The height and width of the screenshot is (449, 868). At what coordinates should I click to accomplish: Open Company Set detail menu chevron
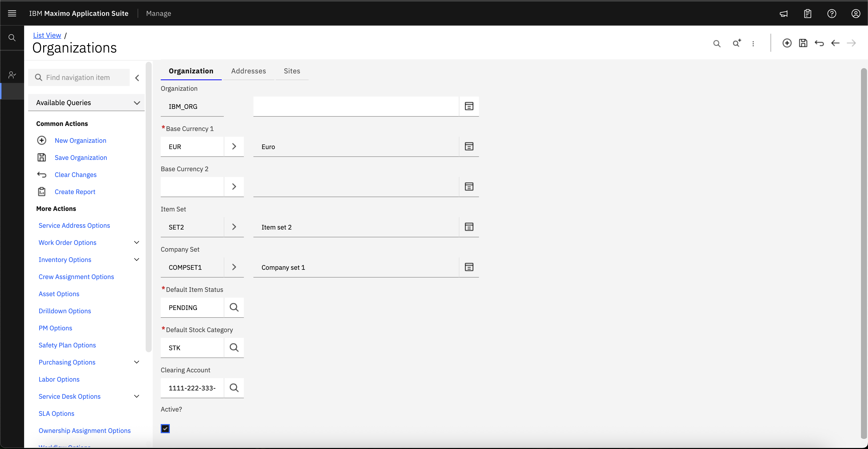[x=234, y=267]
